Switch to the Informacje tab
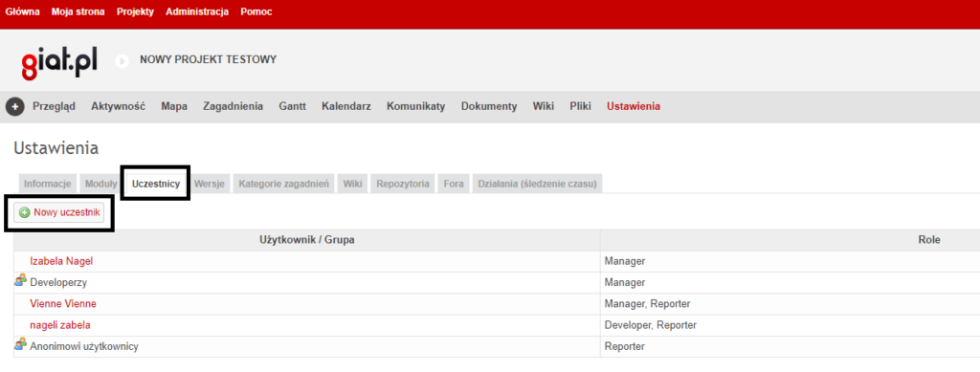 click(x=48, y=185)
